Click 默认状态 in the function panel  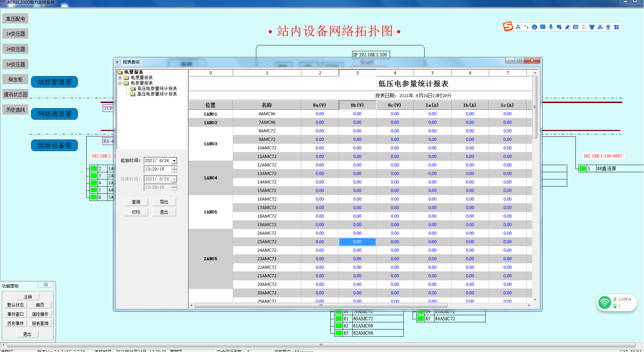pos(15,305)
